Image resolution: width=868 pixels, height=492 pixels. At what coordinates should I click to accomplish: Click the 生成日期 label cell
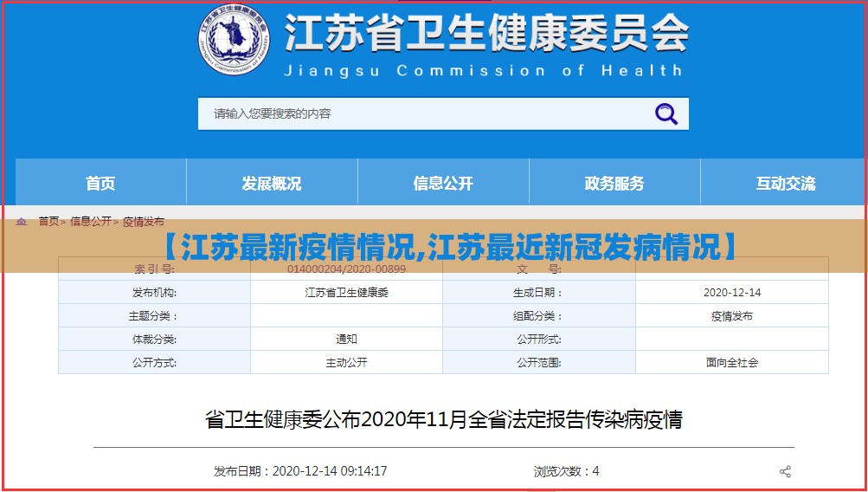(x=539, y=293)
